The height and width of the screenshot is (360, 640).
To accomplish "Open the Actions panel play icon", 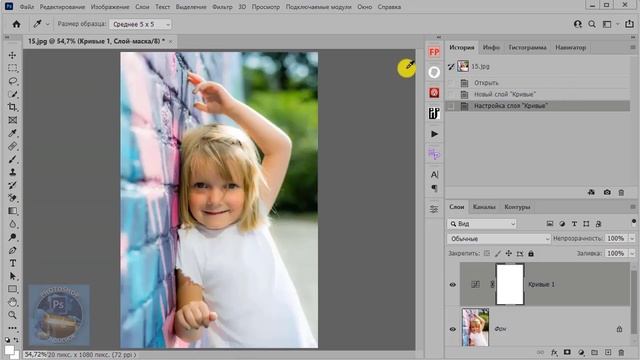I will [x=434, y=134].
